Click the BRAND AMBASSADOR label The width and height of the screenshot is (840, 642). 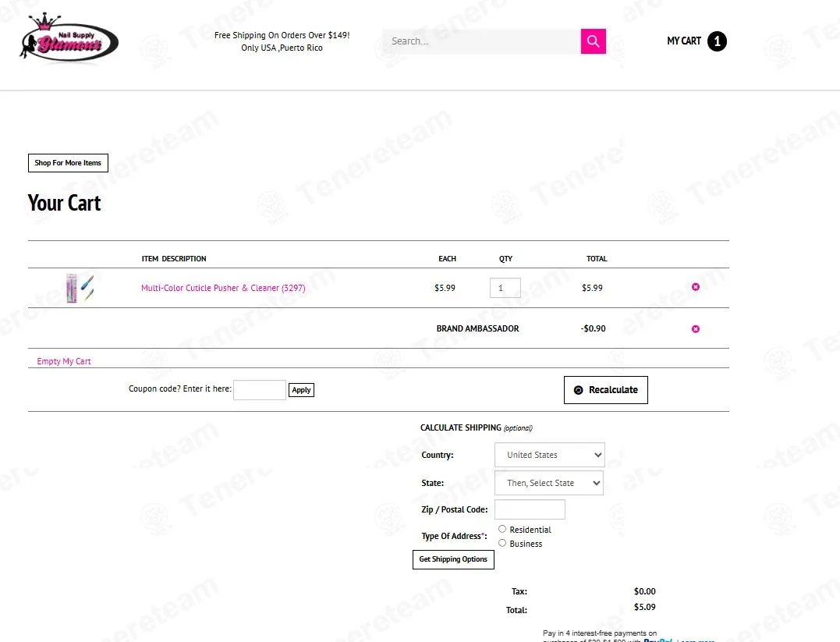click(478, 328)
